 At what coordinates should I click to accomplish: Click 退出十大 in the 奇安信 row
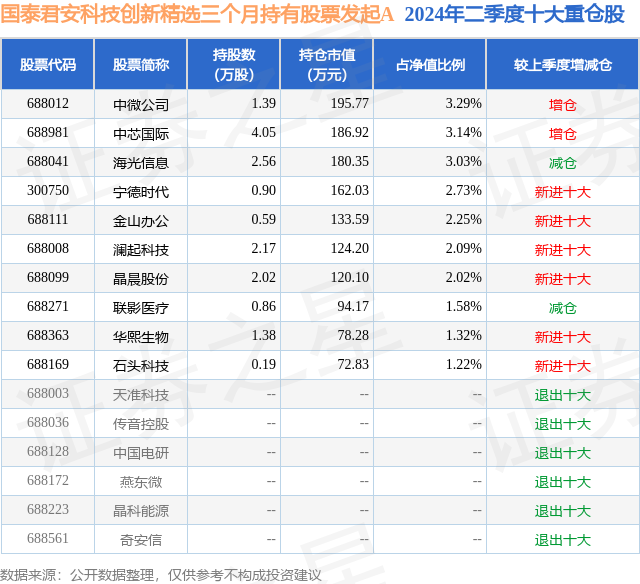(x=562, y=540)
